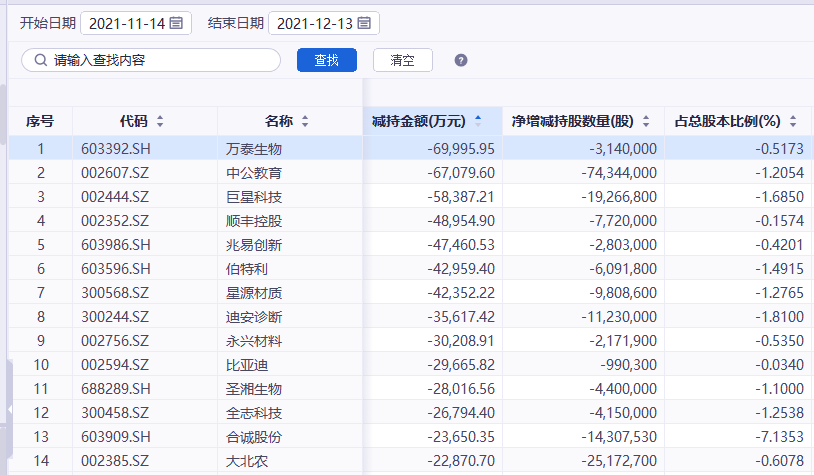Sort by 占总股本比例(%) column arrows

pos(793,121)
